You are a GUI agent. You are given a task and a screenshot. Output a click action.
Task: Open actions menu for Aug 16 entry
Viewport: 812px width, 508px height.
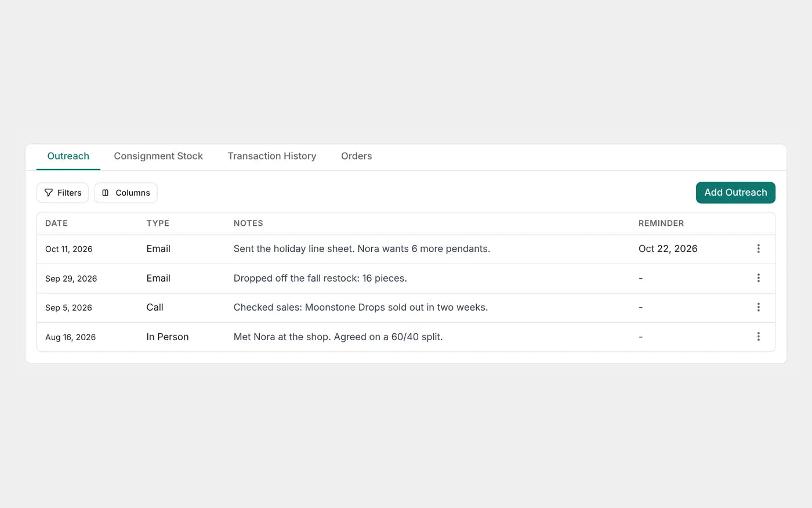tap(758, 337)
